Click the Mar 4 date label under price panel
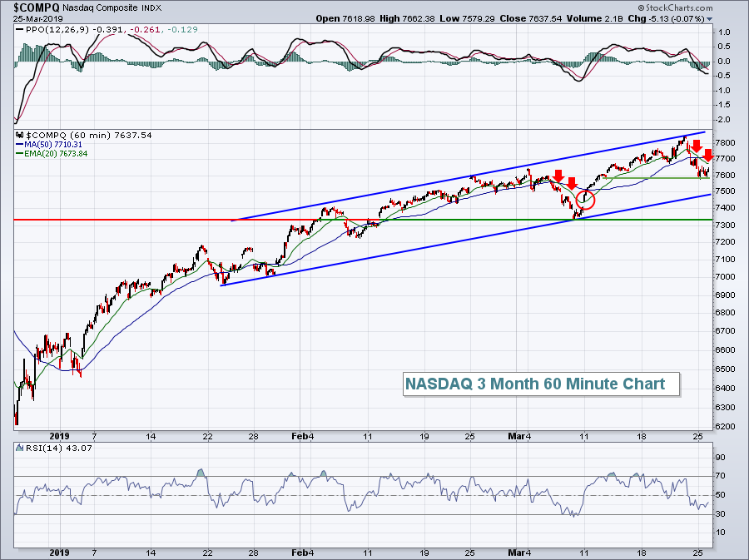 click(519, 436)
